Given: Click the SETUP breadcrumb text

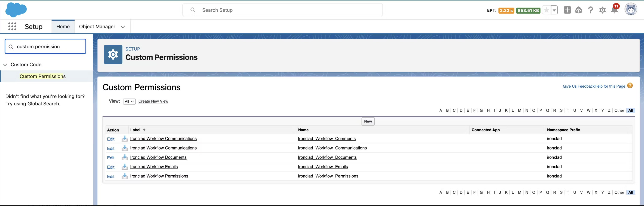Looking at the screenshot, I should point(132,49).
